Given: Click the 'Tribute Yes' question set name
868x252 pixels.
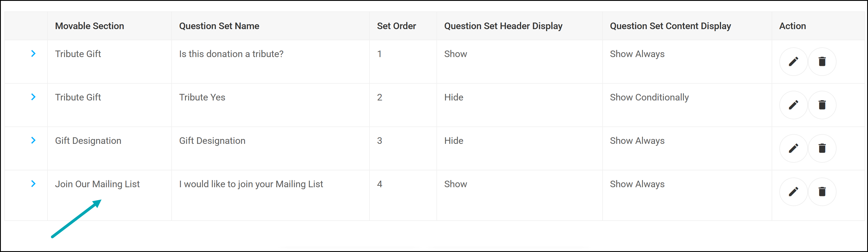Looking at the screenshot, I should [x=202, y=97].
